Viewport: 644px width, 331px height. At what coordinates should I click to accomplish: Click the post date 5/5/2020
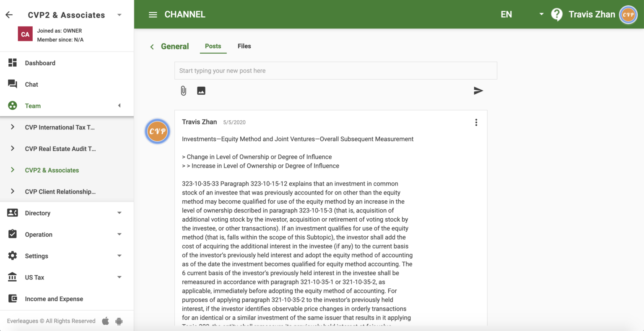click(234, 122)
